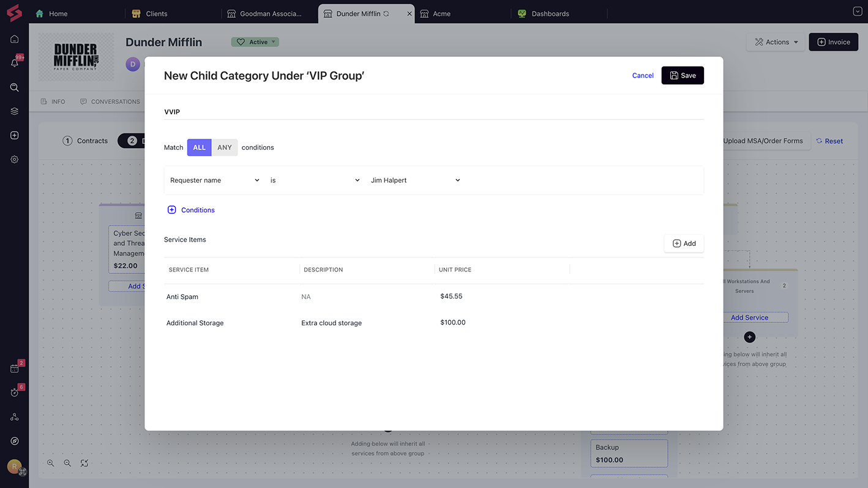Click the Backup service card
This screenshot has height=488, width=868.
coord(629,453)
